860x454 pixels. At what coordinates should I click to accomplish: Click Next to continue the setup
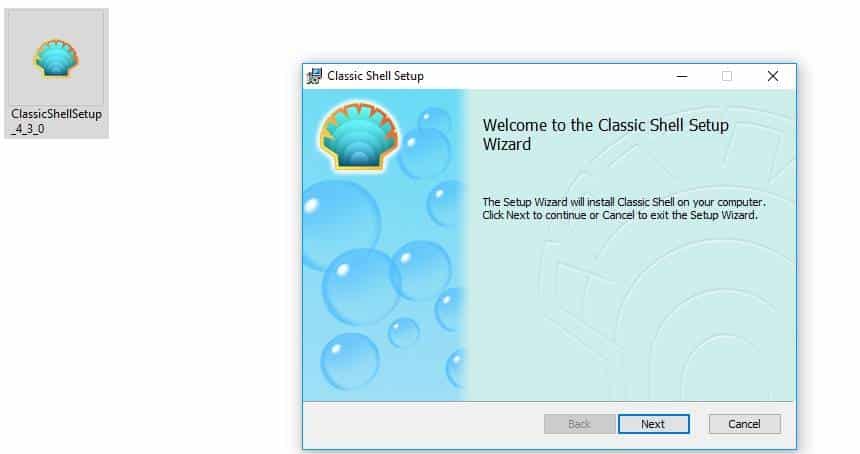653,424
